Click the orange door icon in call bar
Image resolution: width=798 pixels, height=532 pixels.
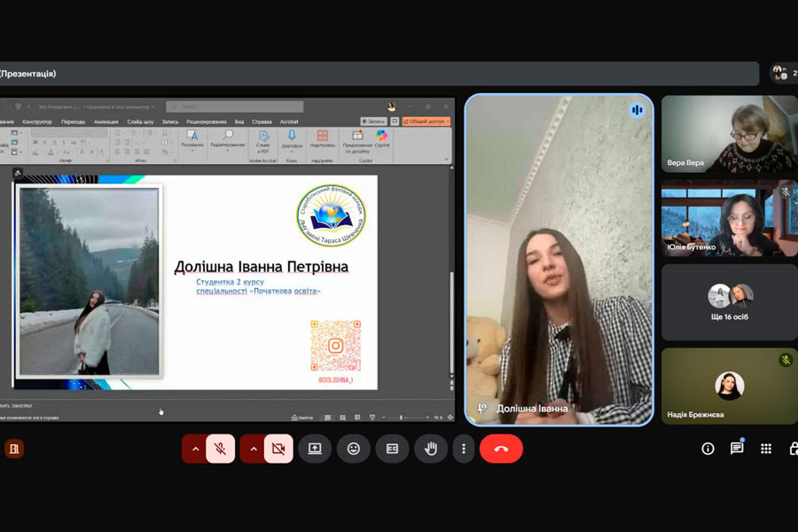pos(14,449)
